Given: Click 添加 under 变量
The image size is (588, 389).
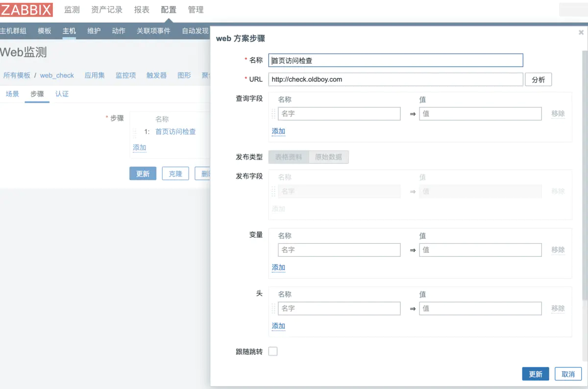Looking at the screenshot, I should [278, 268].
